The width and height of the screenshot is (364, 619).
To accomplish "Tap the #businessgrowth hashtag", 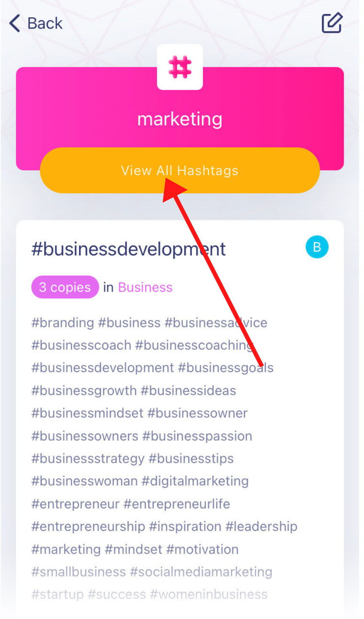I will click(84, 391).
